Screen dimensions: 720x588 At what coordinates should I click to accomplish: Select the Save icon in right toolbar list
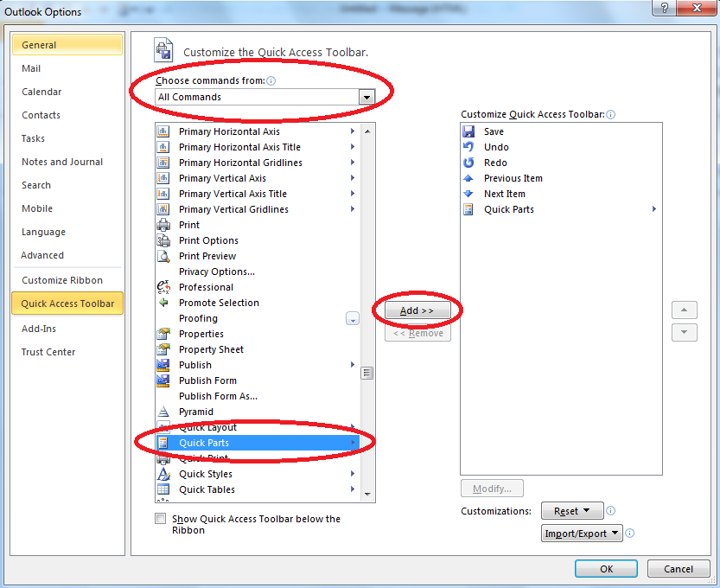tap(468, 131)
